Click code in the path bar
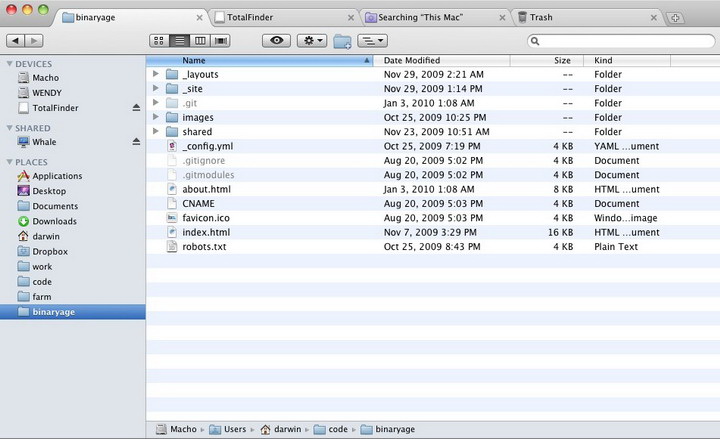Screen dimensions: 720x439 coord(331,429)
